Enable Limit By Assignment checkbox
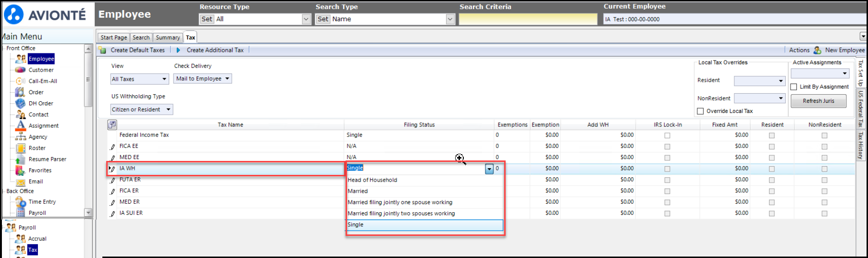The height and width of the screenshot is (258, 868). click(794, 87)
